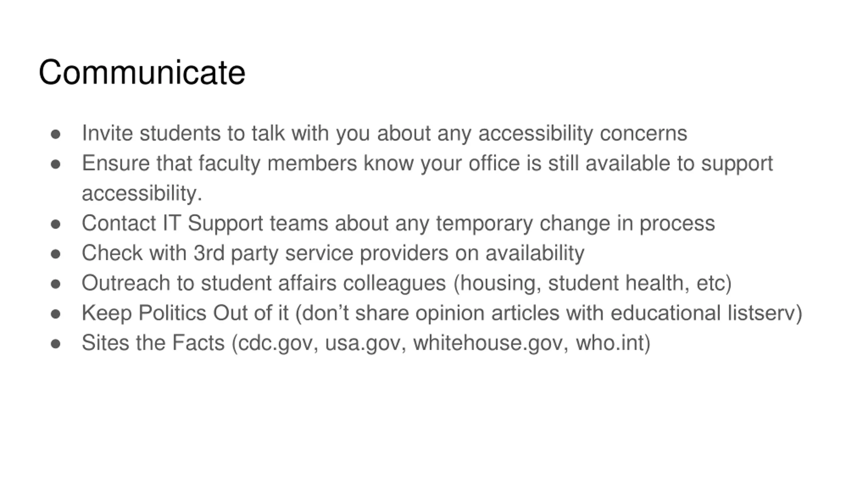Click the "Check with 3rd party service providers" line
This screenshot has width=868, height=488.
click(x=333, y=253)
